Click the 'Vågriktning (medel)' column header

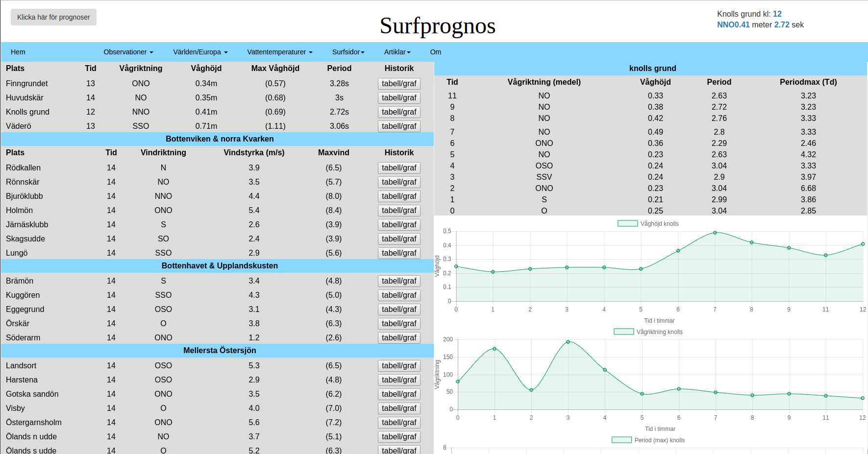tap(544, 82)
